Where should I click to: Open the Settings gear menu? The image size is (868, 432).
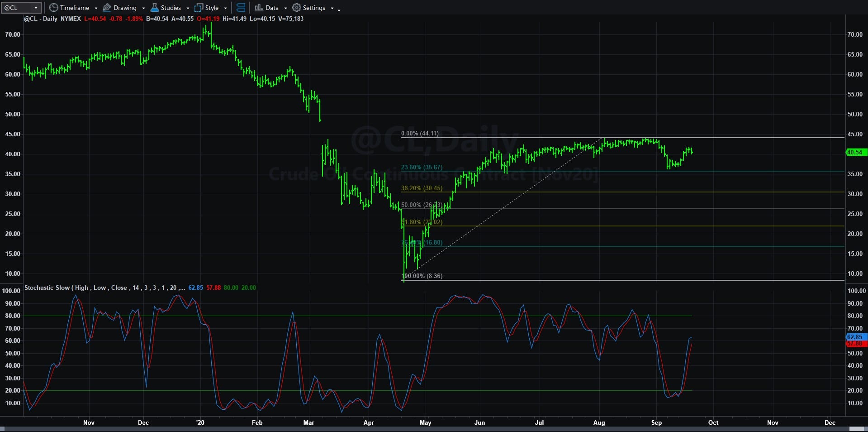[x=313, y=8]
